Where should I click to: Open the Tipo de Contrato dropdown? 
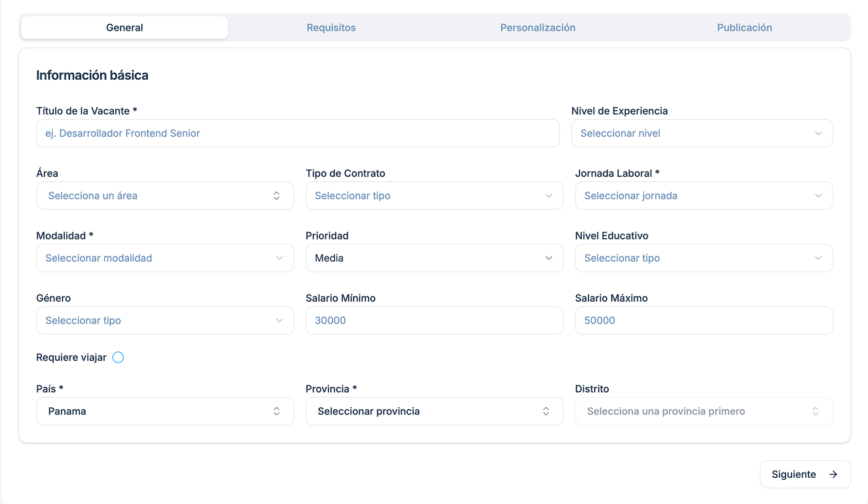(x=434, y=196)
